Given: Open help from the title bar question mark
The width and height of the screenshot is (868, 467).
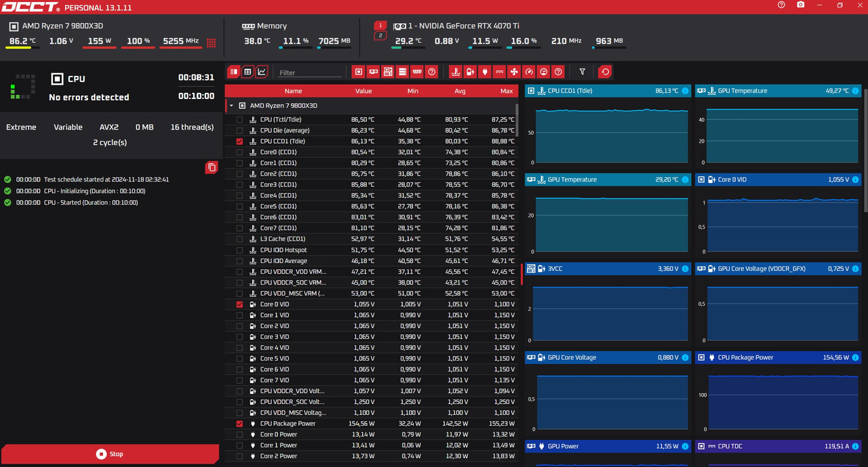Looking at the screenshot, I should point(781,5).
